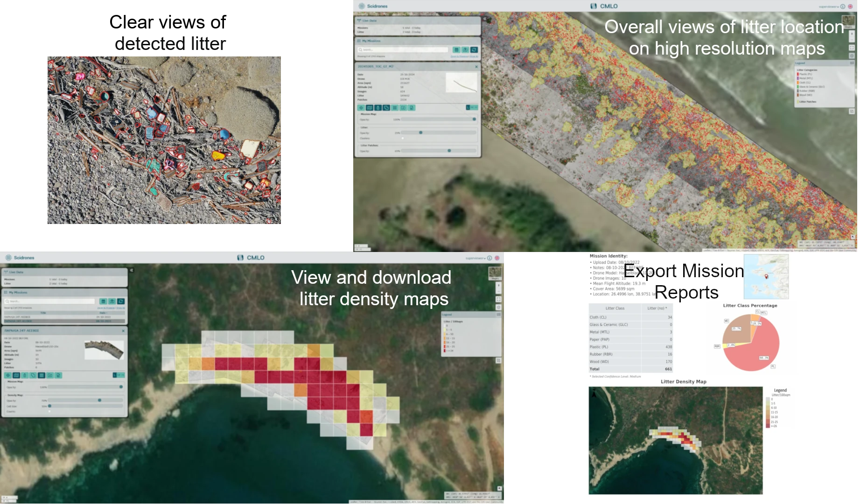Click the refresh missions icon in the top litter map view
The height and width of the screenshot is (504, 860).
474,50
